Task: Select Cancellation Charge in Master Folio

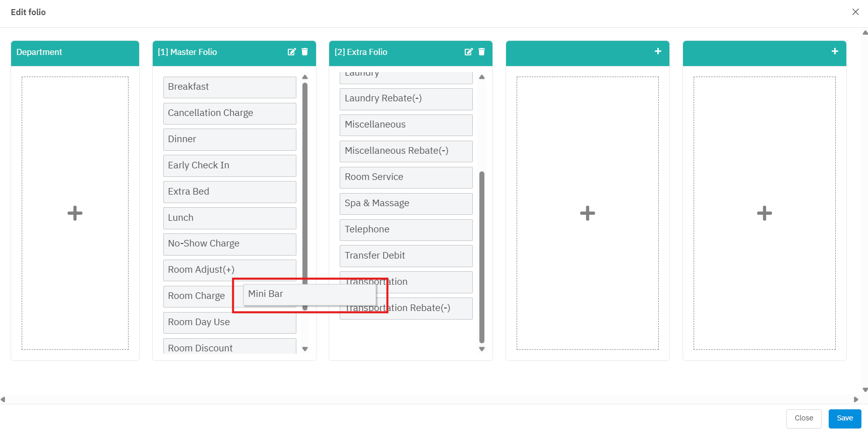Action: tap(229, 113)
